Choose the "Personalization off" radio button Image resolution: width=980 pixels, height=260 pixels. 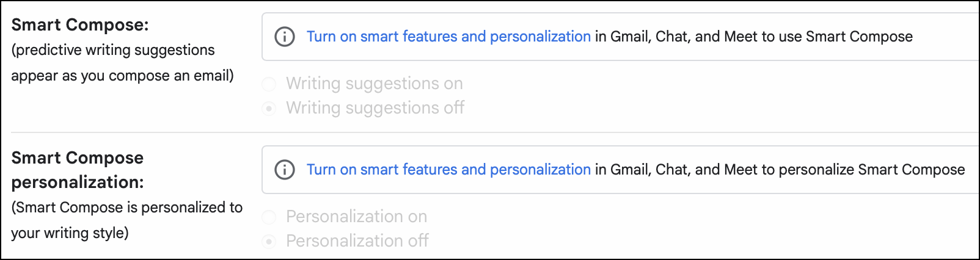click(269, 242)
